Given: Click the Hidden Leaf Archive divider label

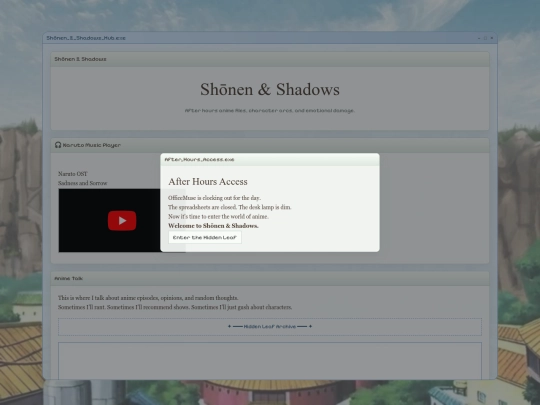Looking at the screenshot, I should tap(270, 326).
